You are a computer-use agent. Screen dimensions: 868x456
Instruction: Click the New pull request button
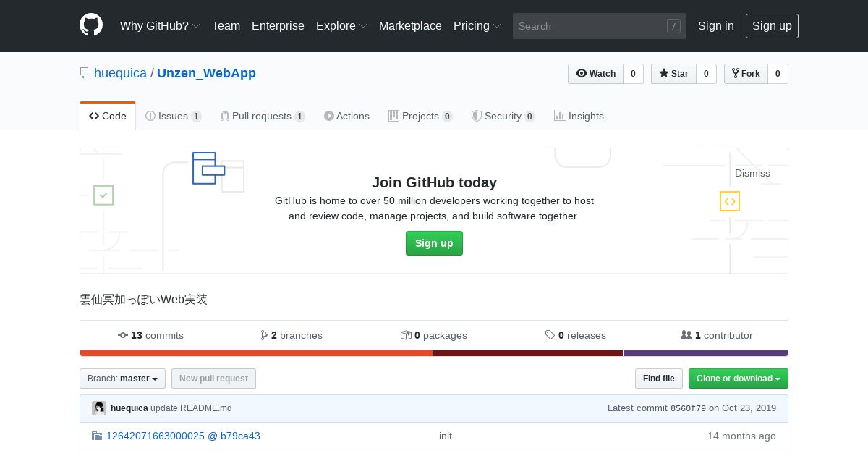pos(213,379)
